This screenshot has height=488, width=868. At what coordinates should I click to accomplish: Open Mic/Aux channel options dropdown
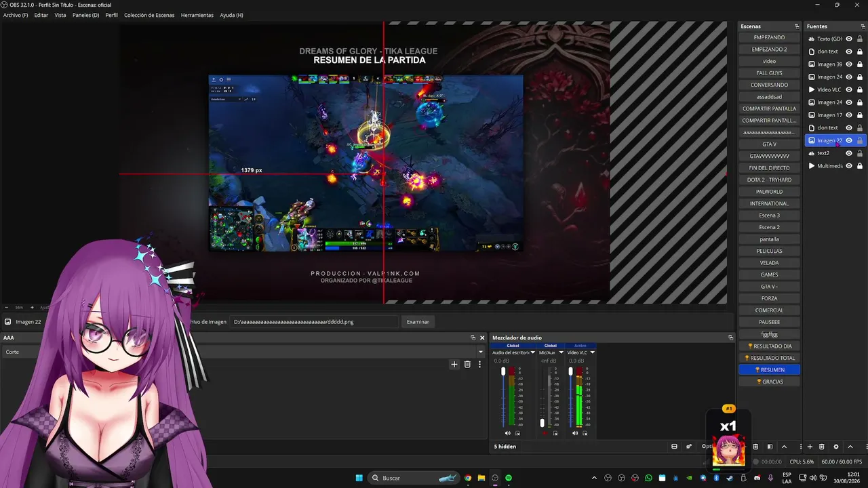(x=561, y=352)
